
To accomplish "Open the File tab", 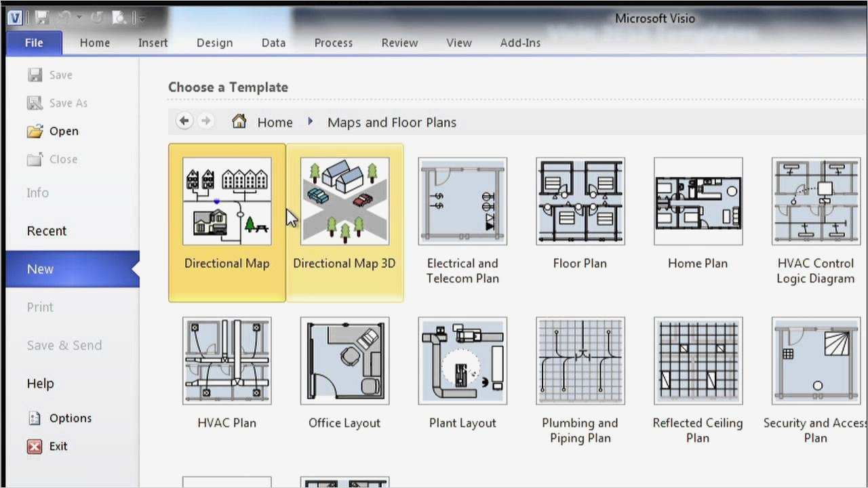I will coord(34,43).
